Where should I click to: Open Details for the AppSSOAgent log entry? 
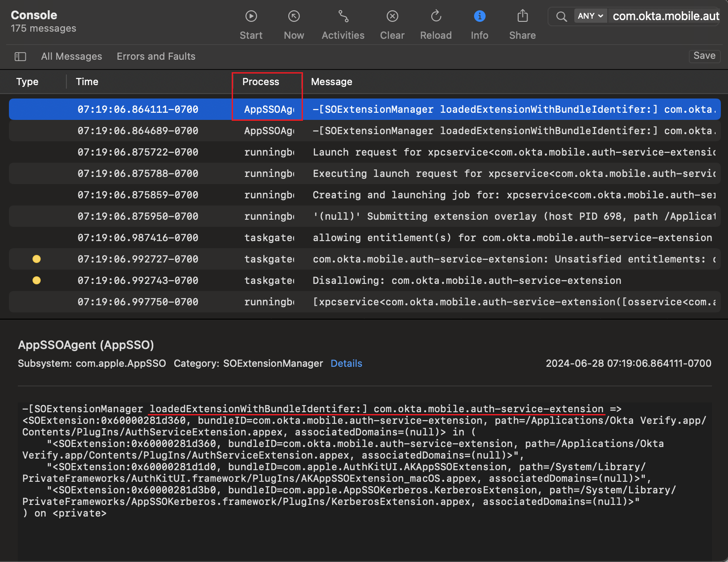(346, 363)
